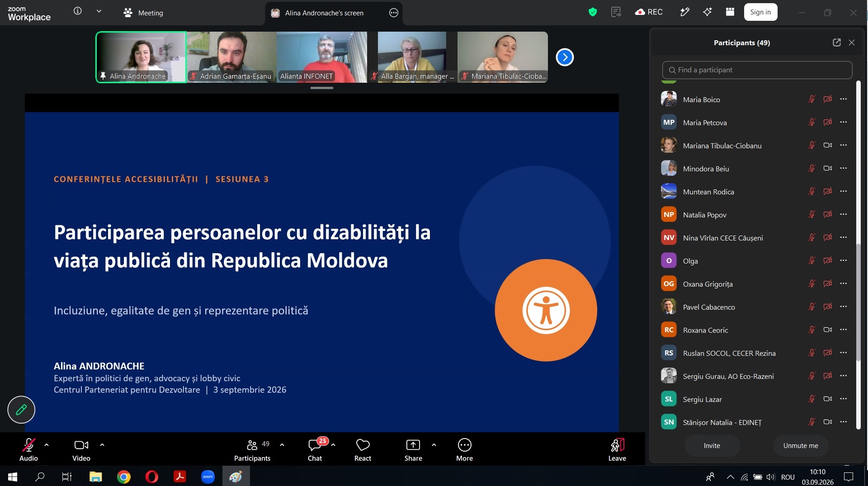868x486 pixels.
Task: Open the More menu
Action: pos(464,449)
